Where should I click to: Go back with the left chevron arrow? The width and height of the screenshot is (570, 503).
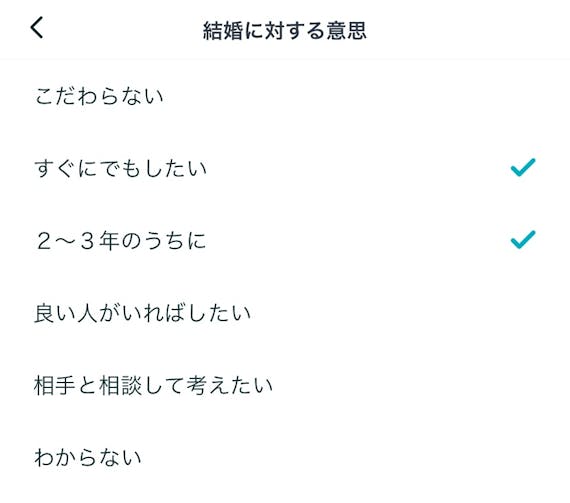pyautogui.click(x=37, y=27)
